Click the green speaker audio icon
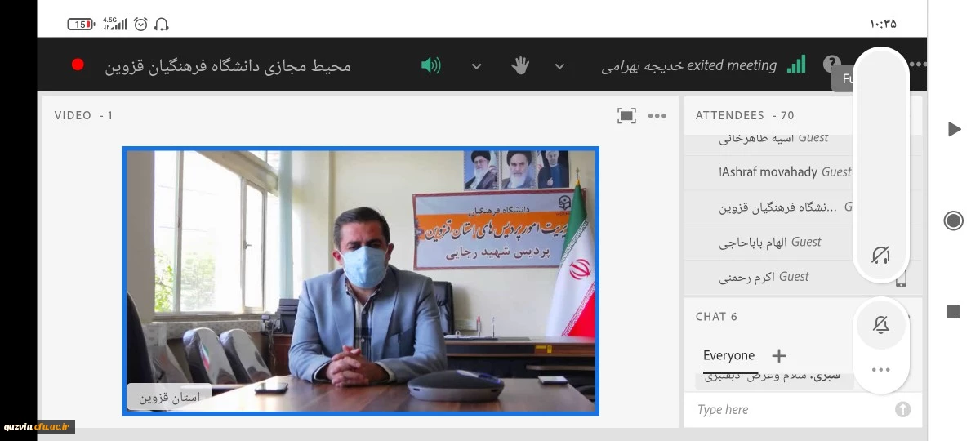 click(430, 65)
